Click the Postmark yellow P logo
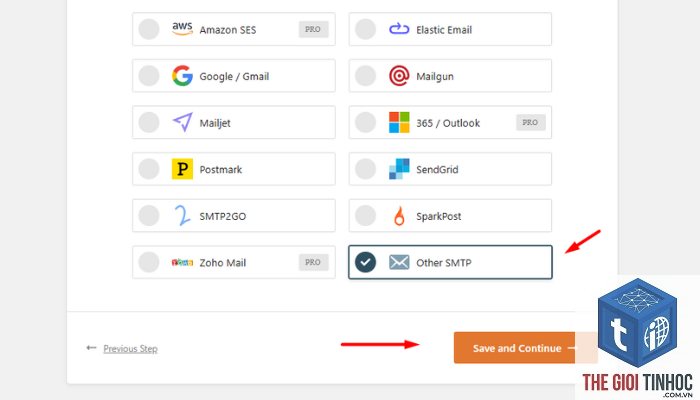This screenshot has height=400, width=700. coord(182,169)
